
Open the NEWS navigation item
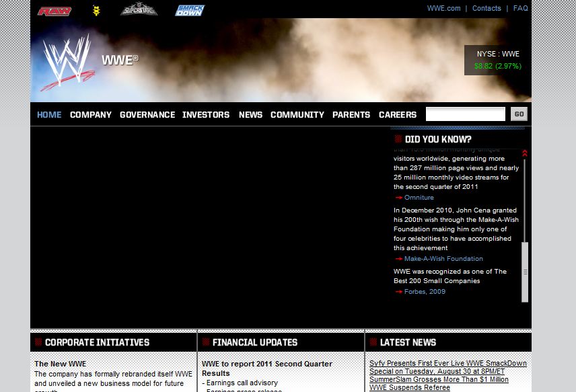(250, 115)
